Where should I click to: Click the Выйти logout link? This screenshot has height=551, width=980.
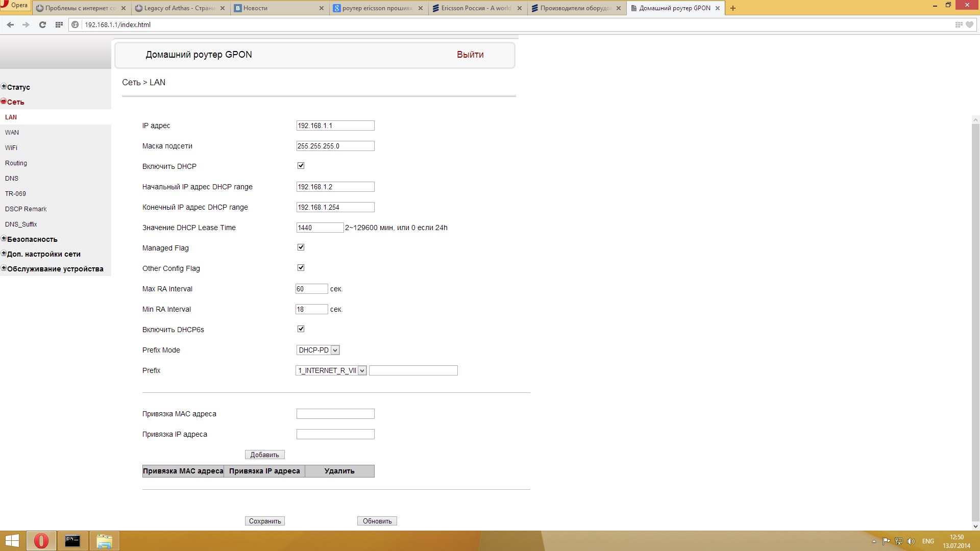pyautogui.click(x=470, y=55)
